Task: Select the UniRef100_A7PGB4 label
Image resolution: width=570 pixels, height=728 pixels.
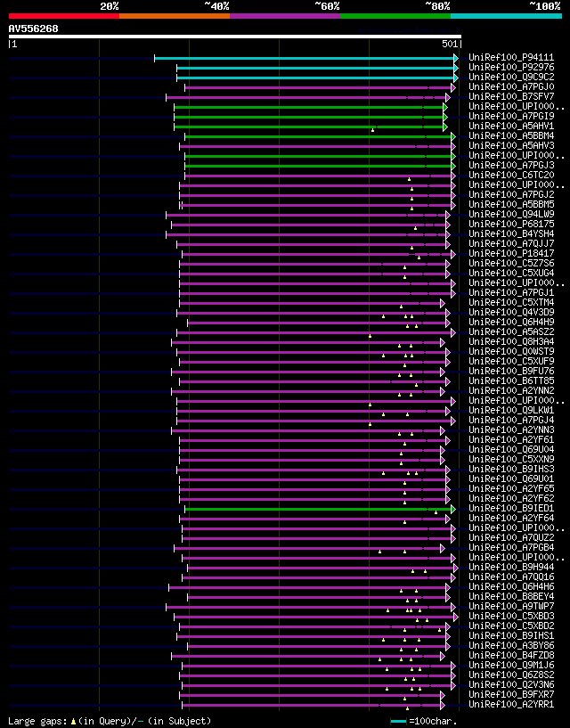Action: [511, 548]
